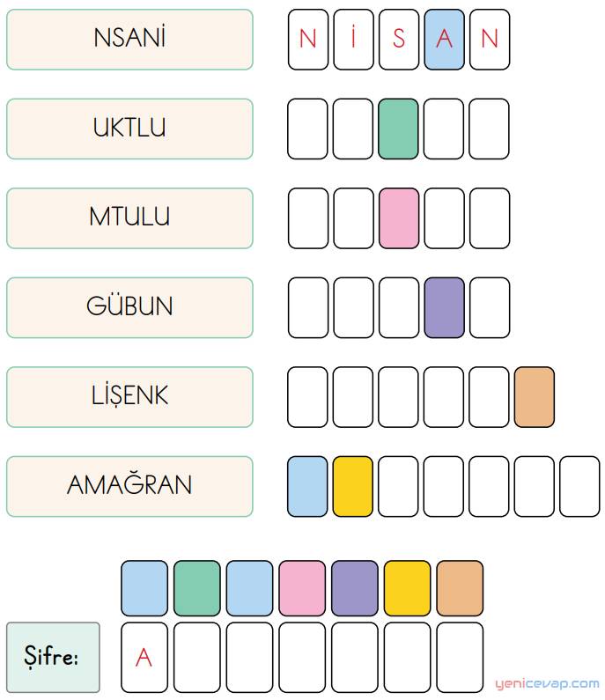Click the last empty cell of AMAĞRAN row
Image resolution: width=605 pixels, height=700 pixels.
579,486
